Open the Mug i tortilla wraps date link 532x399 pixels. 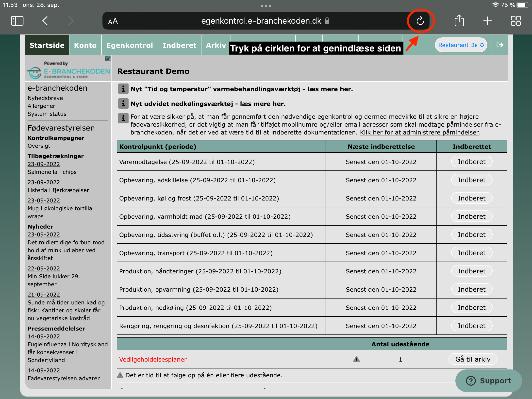click(x=44, y=200)
